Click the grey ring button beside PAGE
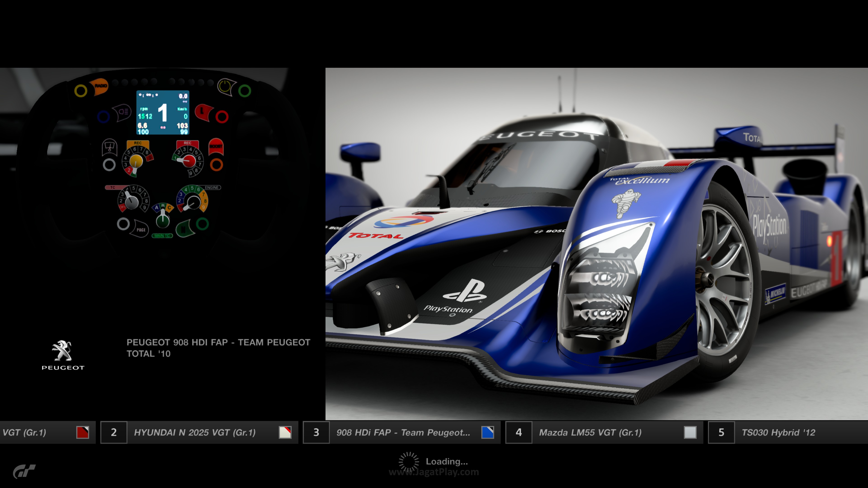This screenshot has height=488, width=868. pos(123,224)
